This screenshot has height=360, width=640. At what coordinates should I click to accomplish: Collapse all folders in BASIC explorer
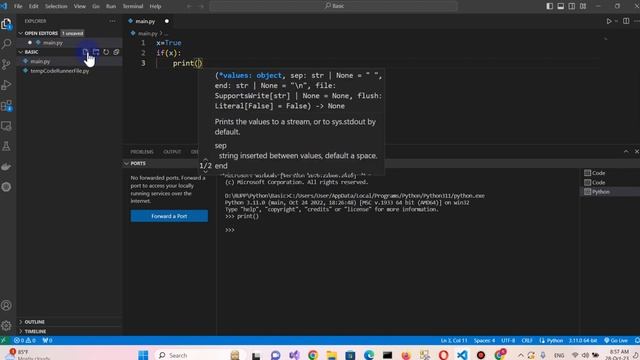tap(116, 52)
